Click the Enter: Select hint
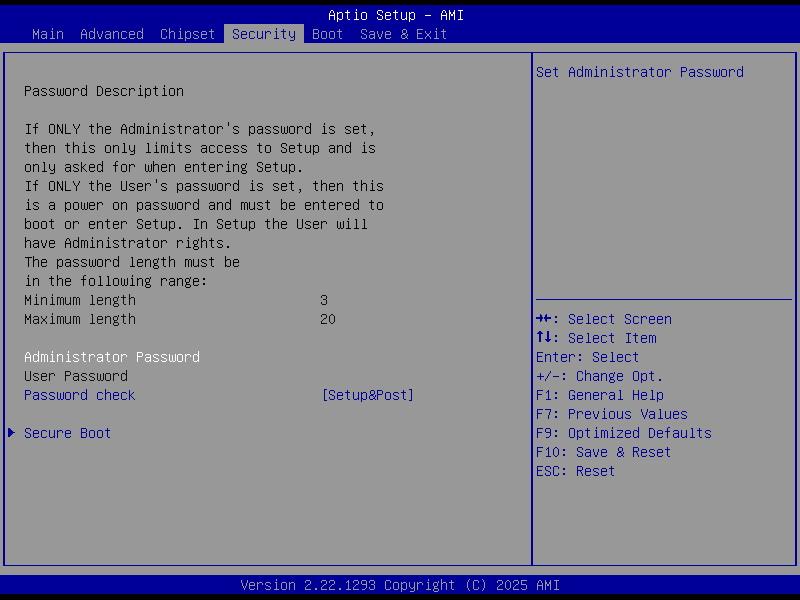 point(587,357)
